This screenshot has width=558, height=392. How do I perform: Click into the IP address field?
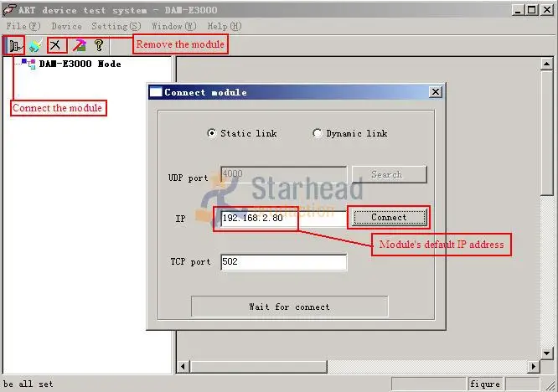coord(283,218)
